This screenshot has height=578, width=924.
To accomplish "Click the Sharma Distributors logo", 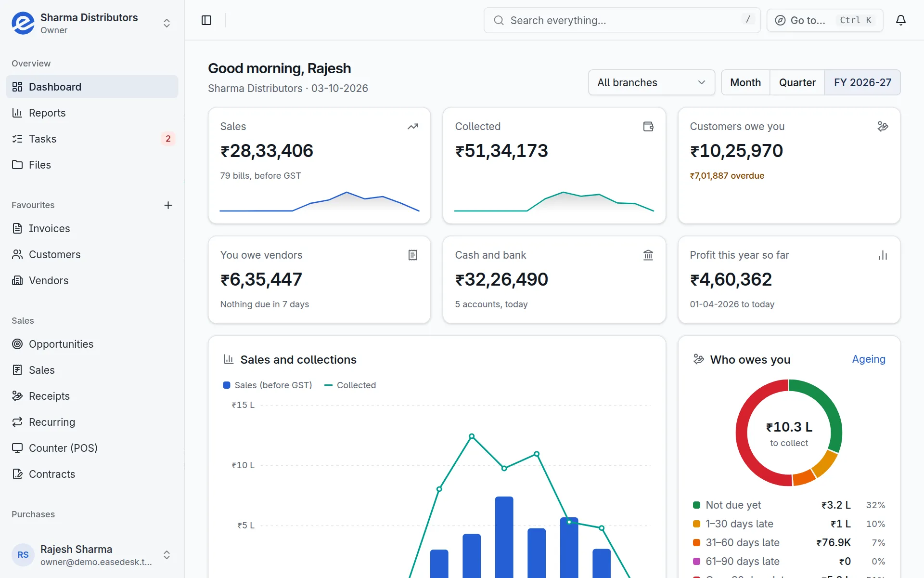I will (23, 23).
